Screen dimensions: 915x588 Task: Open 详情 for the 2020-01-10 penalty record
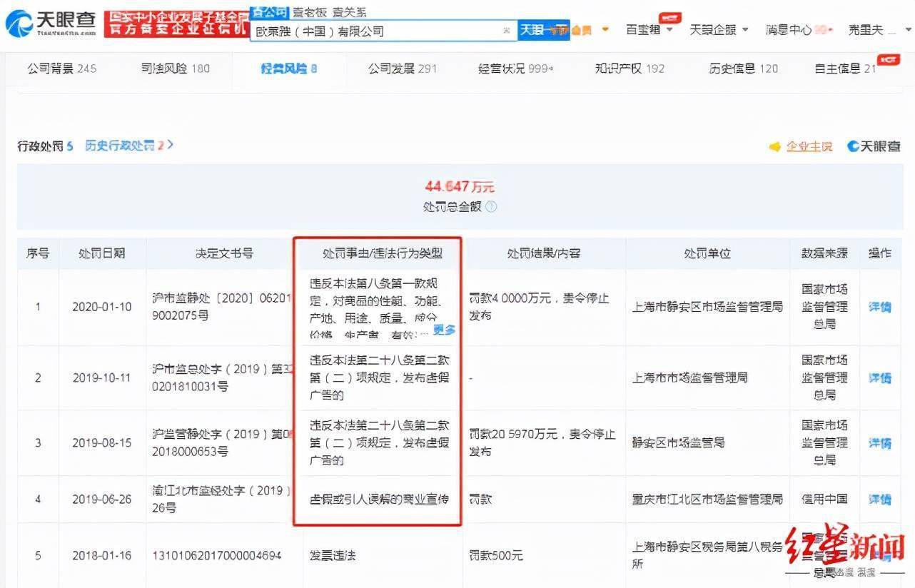[879, 307]
